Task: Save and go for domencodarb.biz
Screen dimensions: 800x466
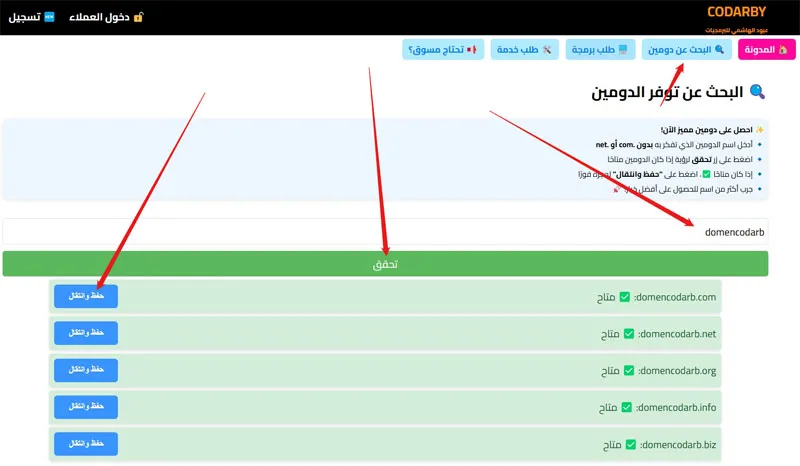Action: click(86, 444)
